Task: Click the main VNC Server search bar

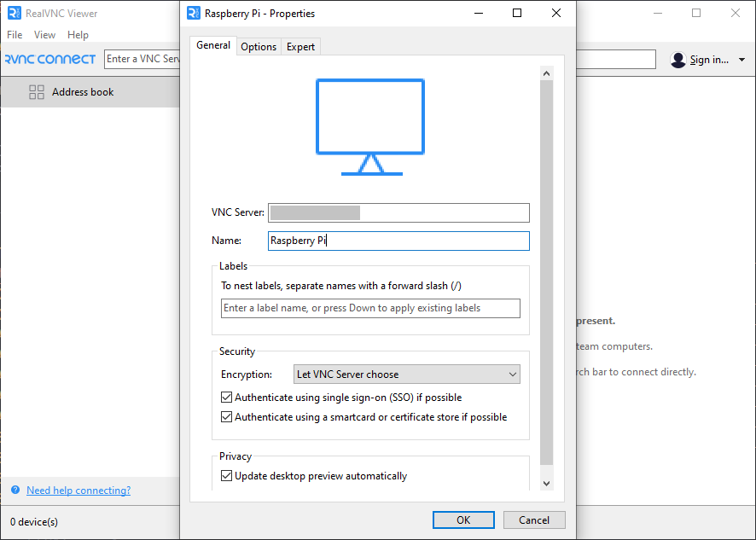Action: pos(142,59)
